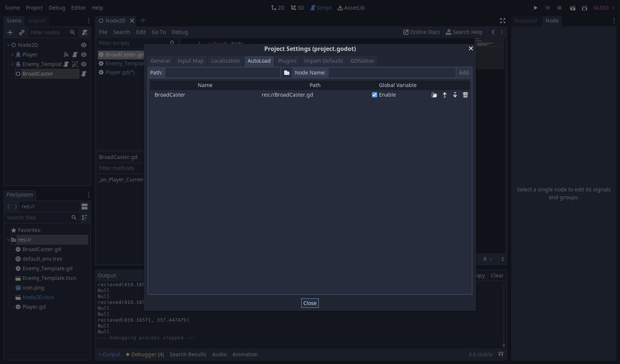The width and height of the screenshot is (620, 364).
Task: Select icon.png in FileSystem
Action: click(33, 288)
